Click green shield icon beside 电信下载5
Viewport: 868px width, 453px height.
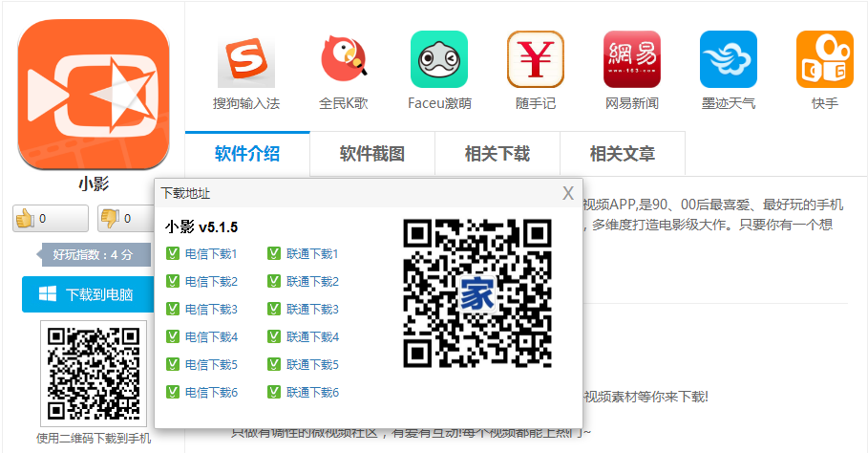173,364
